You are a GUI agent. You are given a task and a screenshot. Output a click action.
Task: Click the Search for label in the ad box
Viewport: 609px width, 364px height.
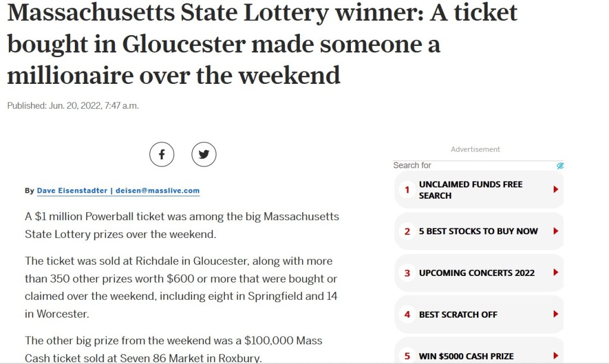[412, 165]
